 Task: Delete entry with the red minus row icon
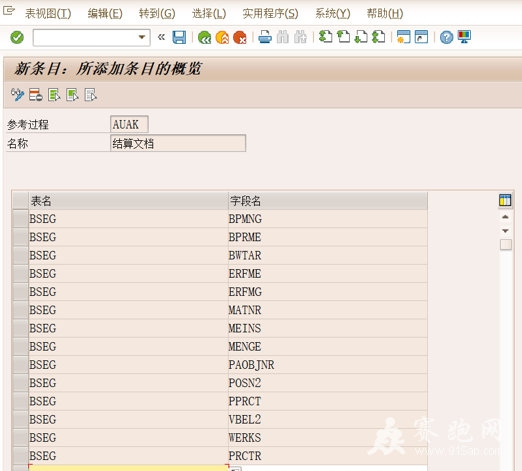coord(36,95)
